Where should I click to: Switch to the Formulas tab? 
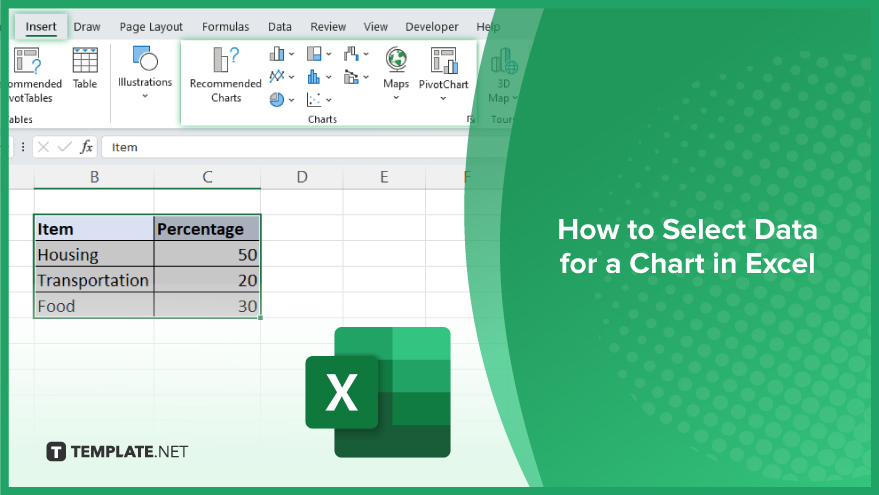225,26
